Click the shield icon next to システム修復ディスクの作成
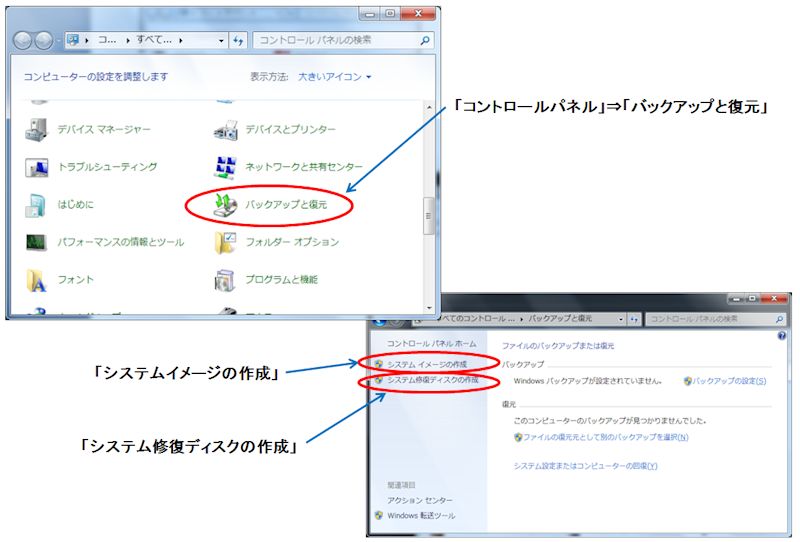This screenshot has height=542, width=800. click(379, 380)
